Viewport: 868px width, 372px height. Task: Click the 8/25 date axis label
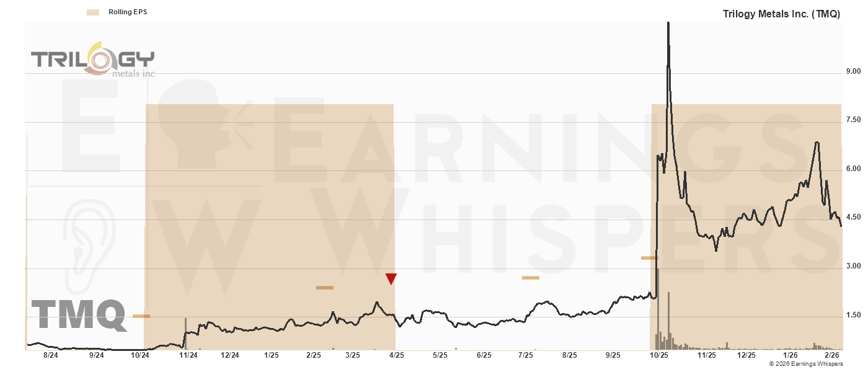(x=569, y=355)
